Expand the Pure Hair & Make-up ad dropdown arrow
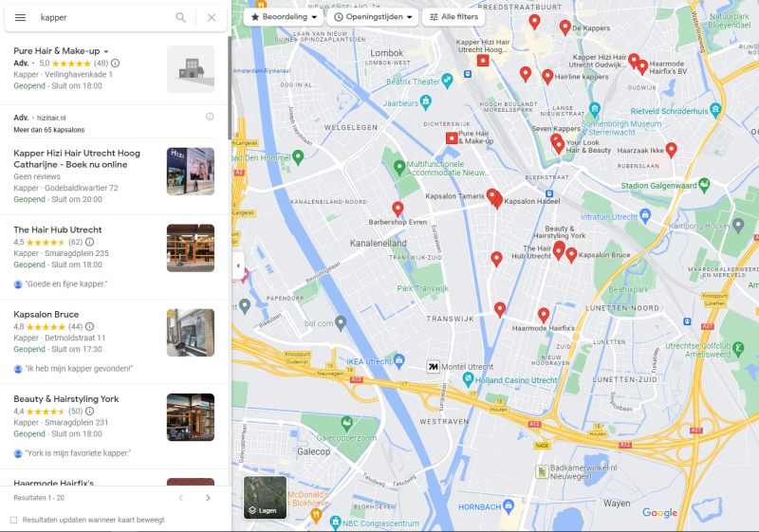 point(106,51)
